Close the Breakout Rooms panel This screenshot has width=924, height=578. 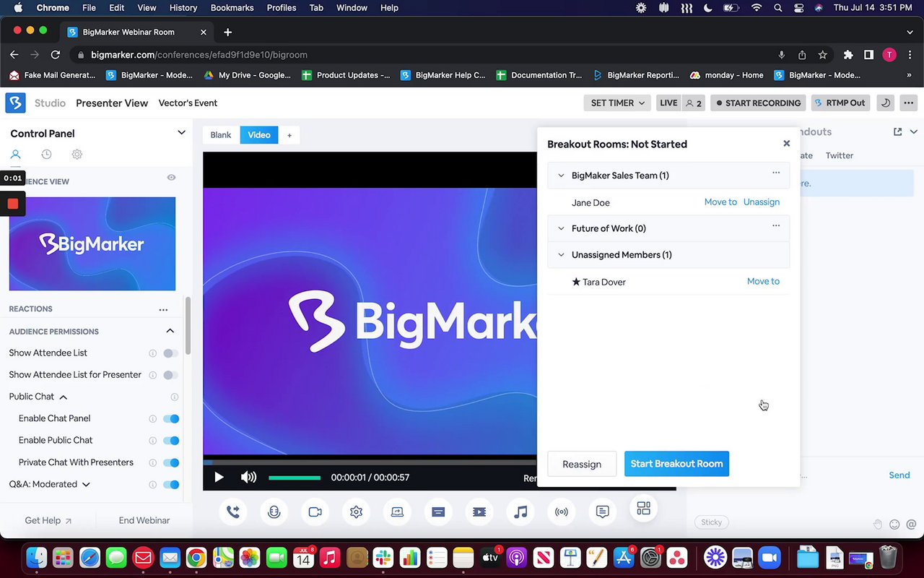click(786, 143)
